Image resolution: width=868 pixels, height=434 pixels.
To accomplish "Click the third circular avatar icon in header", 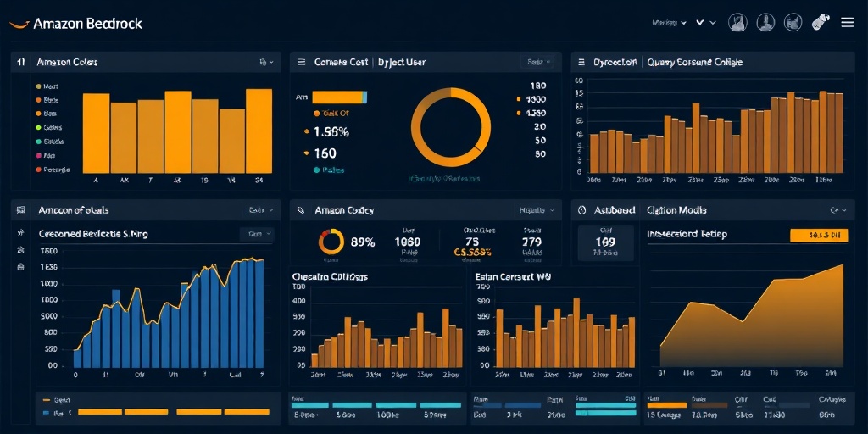I will [793, 22].
